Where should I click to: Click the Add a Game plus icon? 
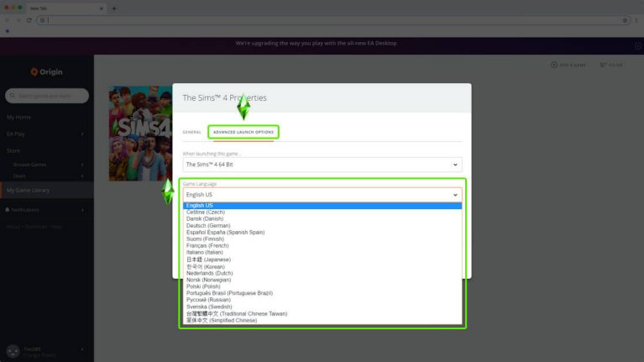point(554,65)
